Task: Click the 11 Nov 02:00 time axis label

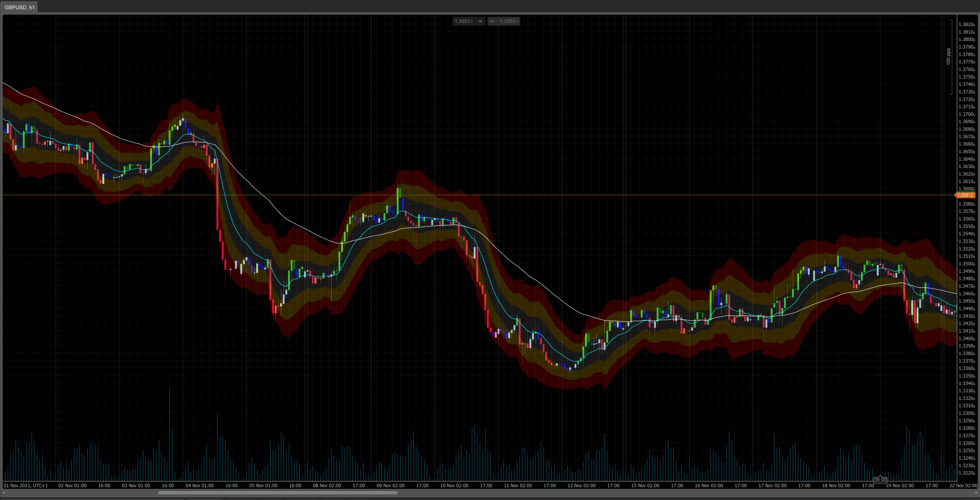Action: (x=518, y=485)
